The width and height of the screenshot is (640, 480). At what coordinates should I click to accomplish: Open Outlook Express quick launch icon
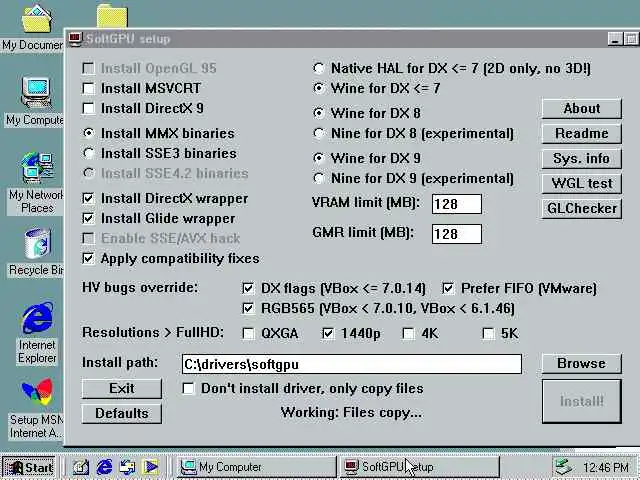click(128, 467)
